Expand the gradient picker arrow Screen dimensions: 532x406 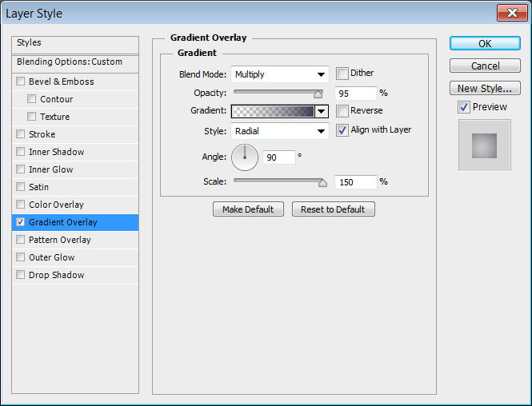[x=322, y=112]
